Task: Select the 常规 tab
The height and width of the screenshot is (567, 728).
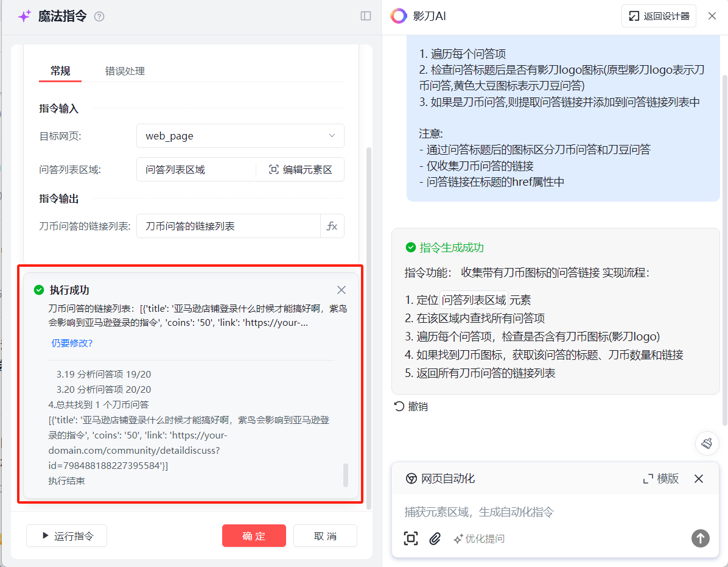Action: point(60,71)
